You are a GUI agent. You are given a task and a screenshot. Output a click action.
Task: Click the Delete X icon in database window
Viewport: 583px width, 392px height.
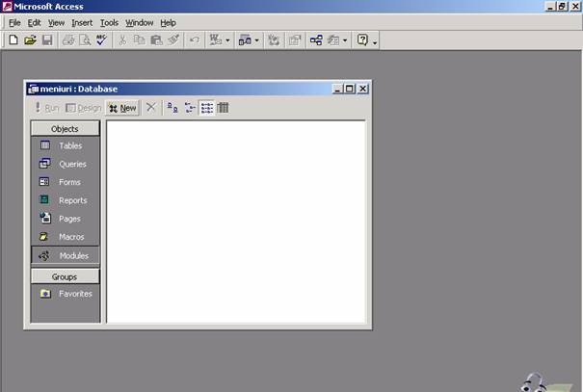[150, 108]
